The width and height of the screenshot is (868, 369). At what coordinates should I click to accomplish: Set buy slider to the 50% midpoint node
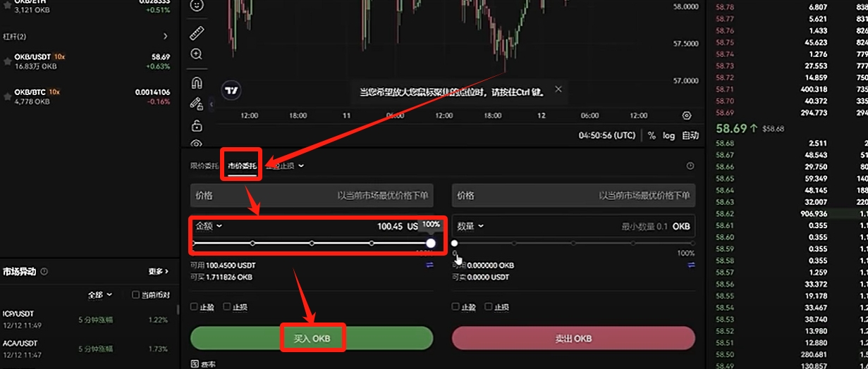click(x=312, y=243)
